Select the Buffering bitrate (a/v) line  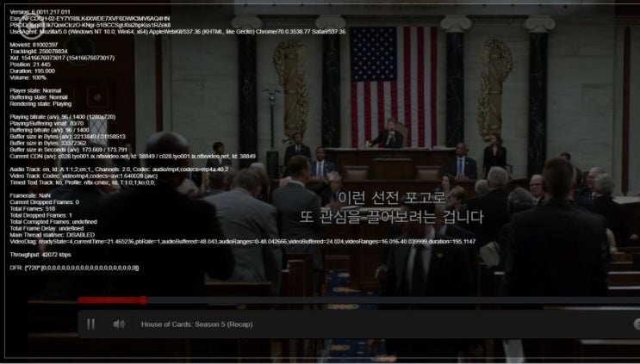tap(49, 130)
